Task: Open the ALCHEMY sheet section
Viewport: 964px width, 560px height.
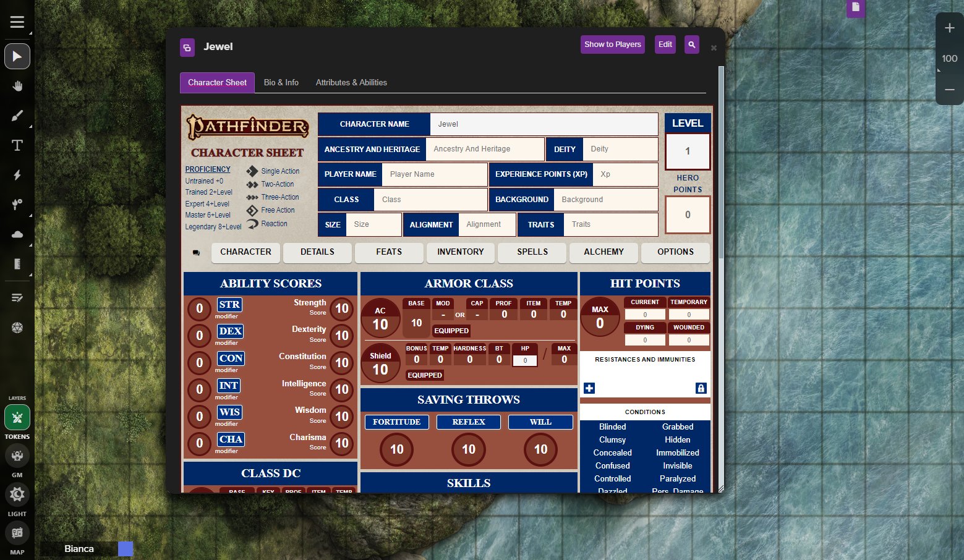Action: click(x=604, y=252)
